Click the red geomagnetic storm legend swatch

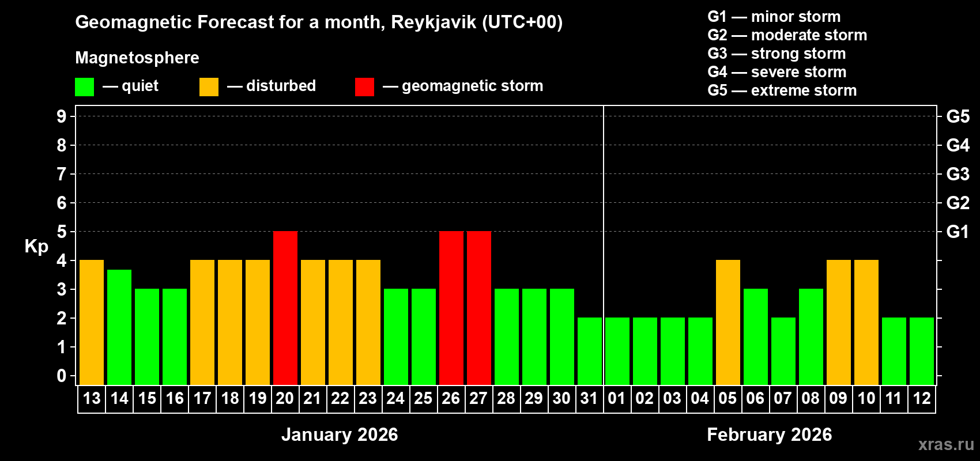click(364, 87)
